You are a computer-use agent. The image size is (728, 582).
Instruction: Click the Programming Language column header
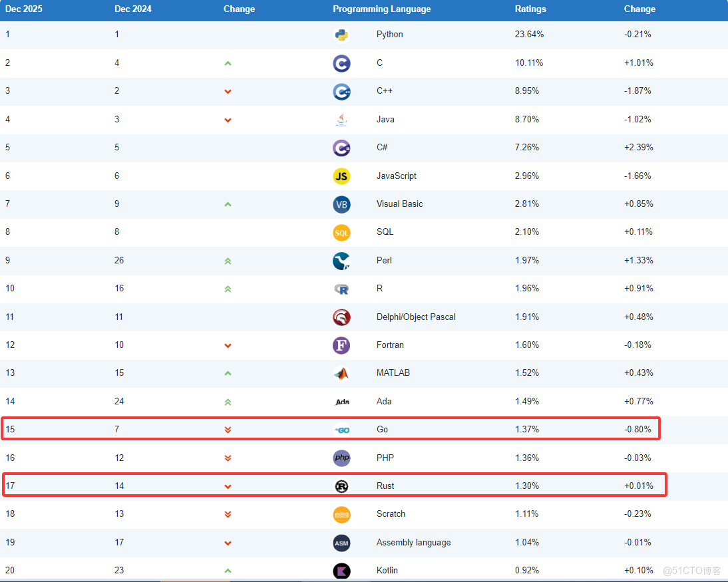(381, 9)
